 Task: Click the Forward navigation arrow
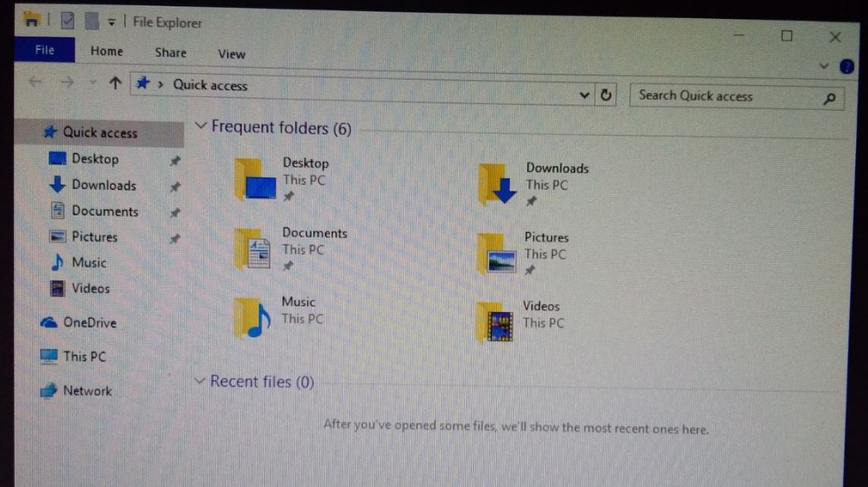(67, 82)
